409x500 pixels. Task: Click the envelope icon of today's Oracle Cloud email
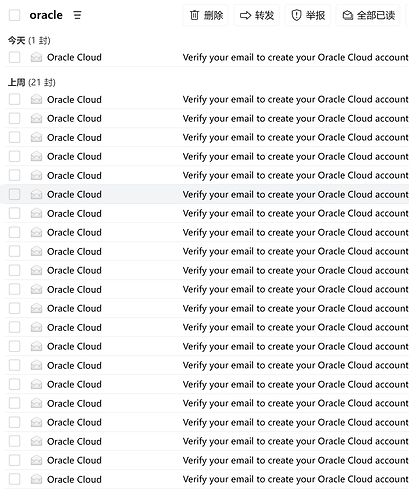(x=36, y=57)
